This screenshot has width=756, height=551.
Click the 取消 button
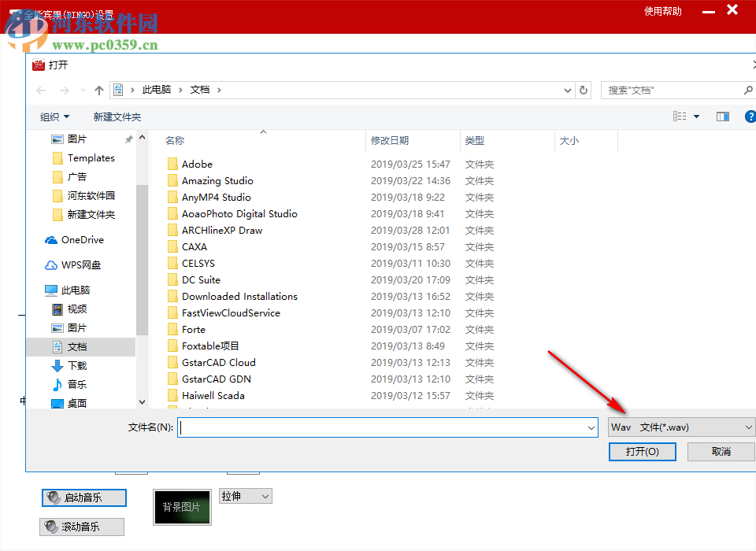tap(721, 452)
